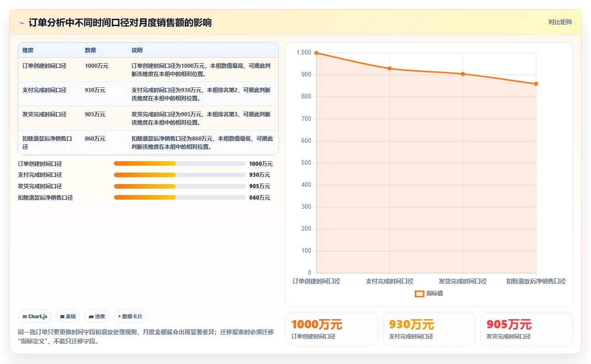Click the lightning icon beside the title
Viewport: 591px width, 364px height.
(x=22, y=23)
